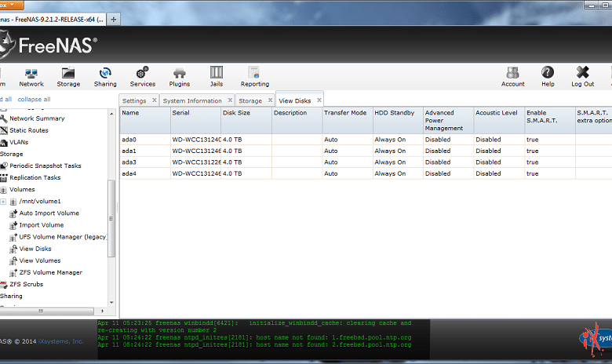
Task: Click the Always On cell for ada0
Action: coord(390,140)
